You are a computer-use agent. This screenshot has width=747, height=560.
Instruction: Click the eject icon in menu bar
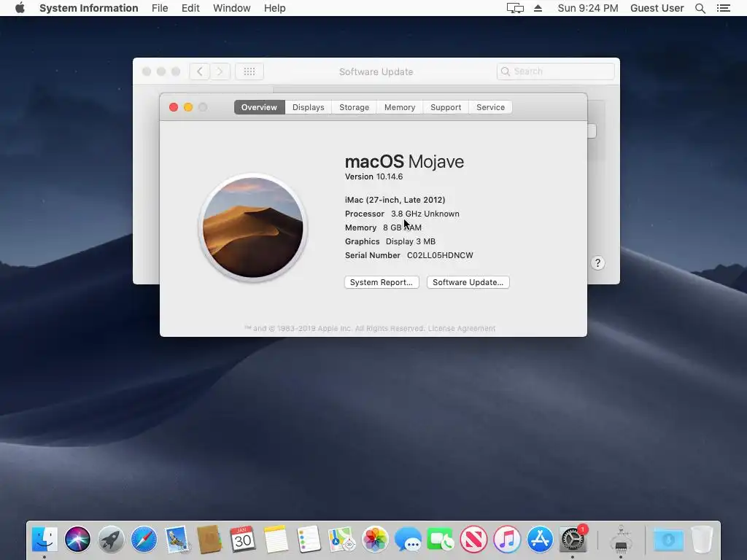pyautogui.click(x=538, y=8)
